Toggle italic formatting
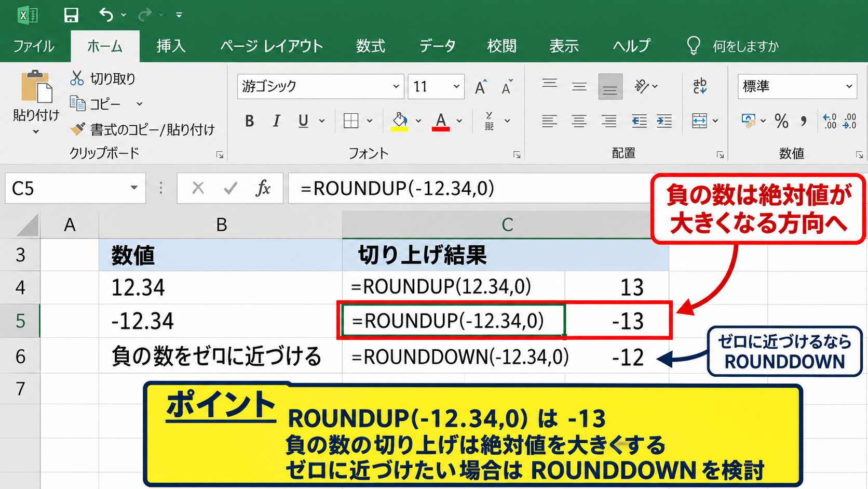The height and width of the screenshot is (489, 868). coord(277,121)
